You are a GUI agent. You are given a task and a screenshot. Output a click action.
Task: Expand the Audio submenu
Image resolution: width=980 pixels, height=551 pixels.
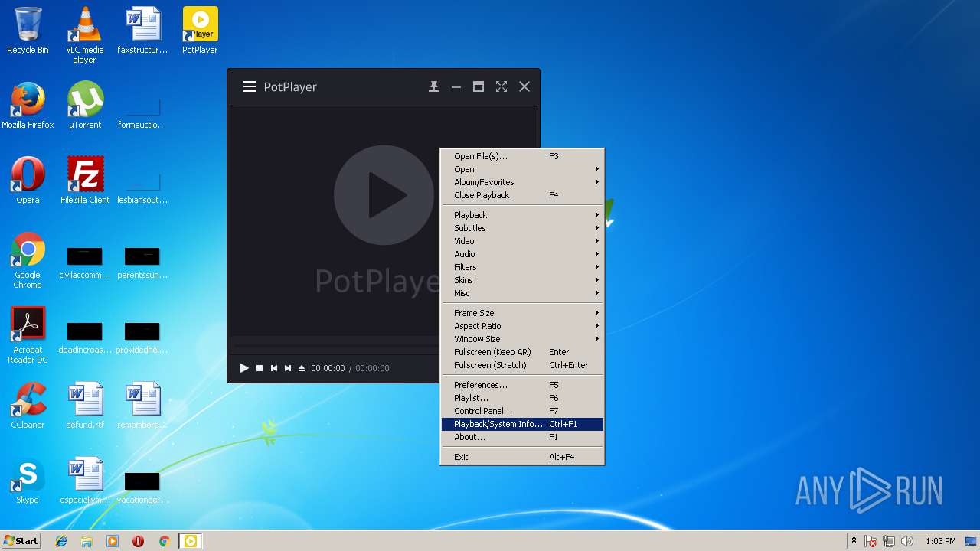tap(523, 254)
